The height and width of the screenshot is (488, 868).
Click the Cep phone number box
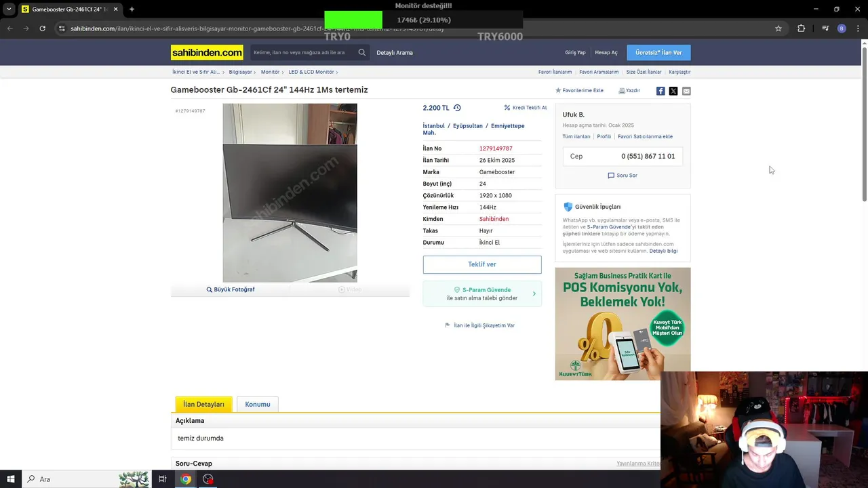(623, 156)
